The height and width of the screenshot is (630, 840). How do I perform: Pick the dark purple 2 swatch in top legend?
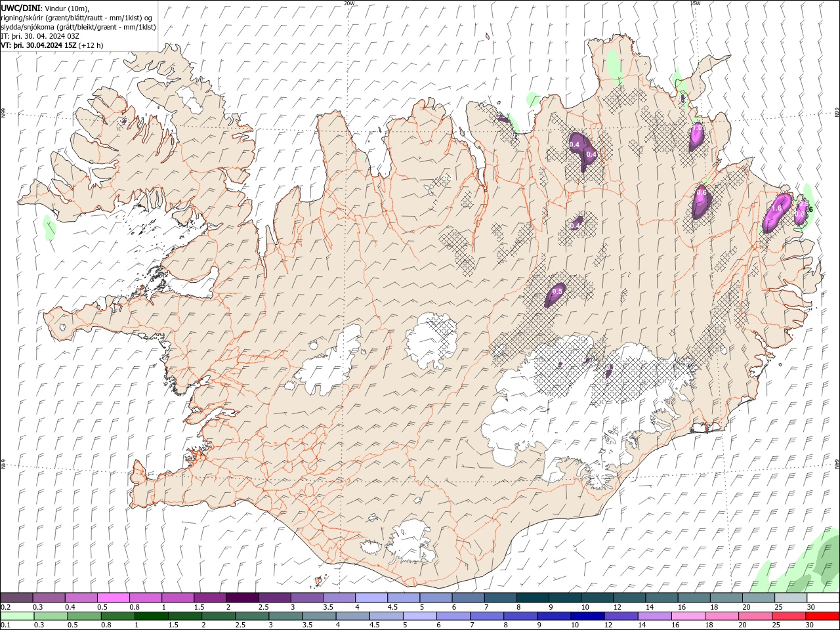242,598
